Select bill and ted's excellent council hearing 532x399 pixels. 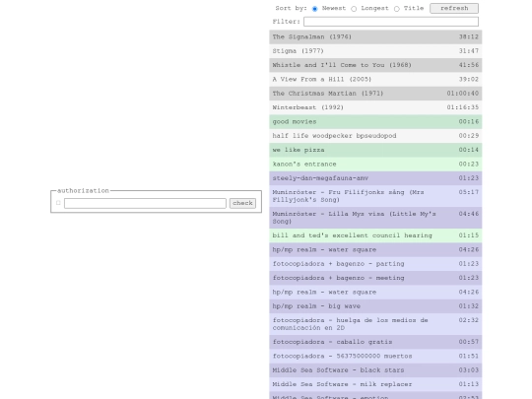coord(375,235)
